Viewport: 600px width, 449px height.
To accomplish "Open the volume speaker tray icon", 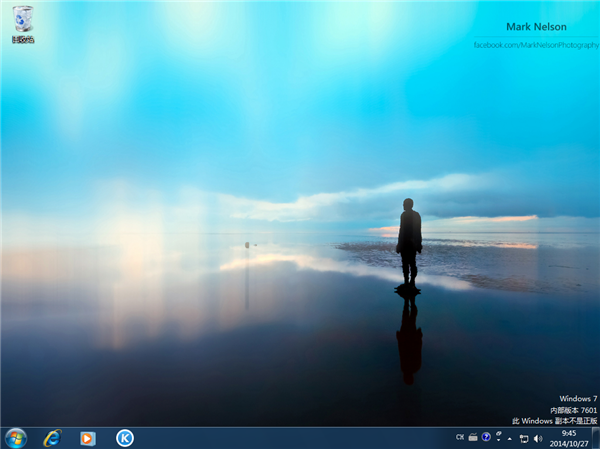I will click(x=538, y=439).
